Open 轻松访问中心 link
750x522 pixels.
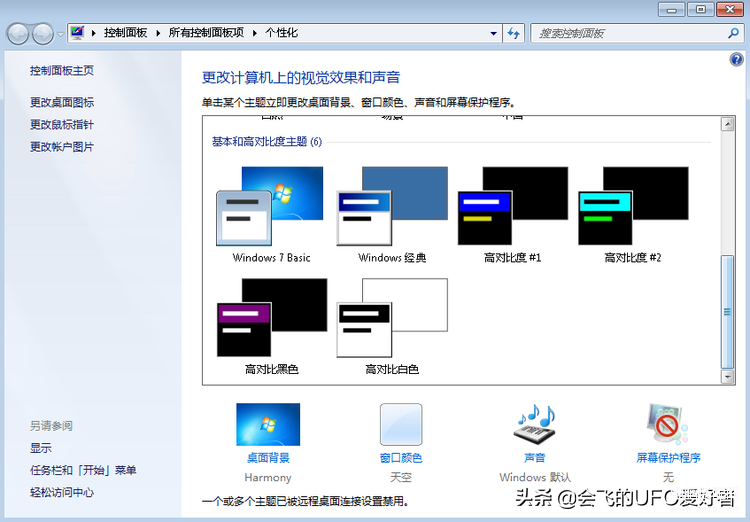tap(62, 492)
